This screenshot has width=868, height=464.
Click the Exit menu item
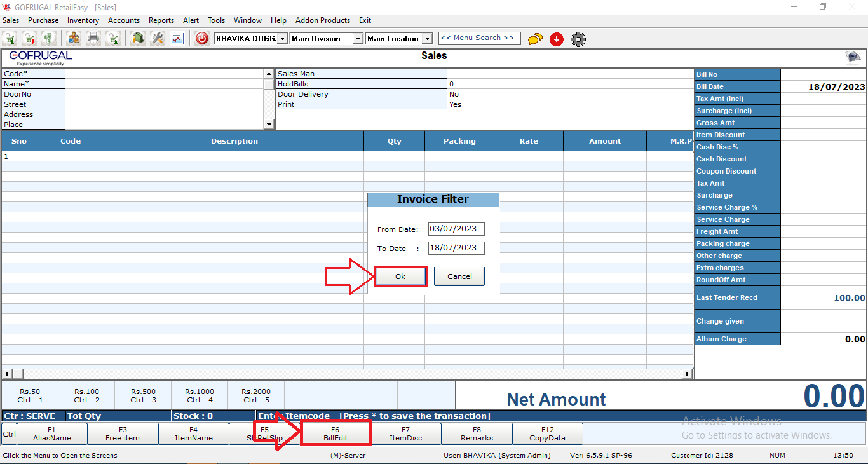pyautogui.click(x=365, y=20)
